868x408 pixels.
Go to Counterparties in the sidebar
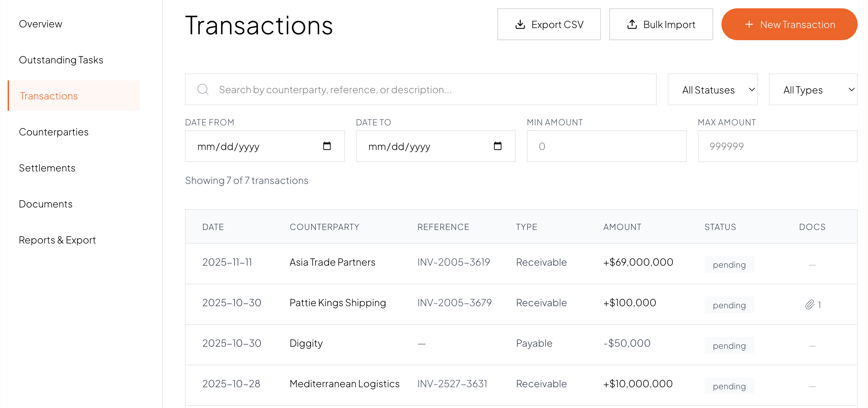coord(54,132)
